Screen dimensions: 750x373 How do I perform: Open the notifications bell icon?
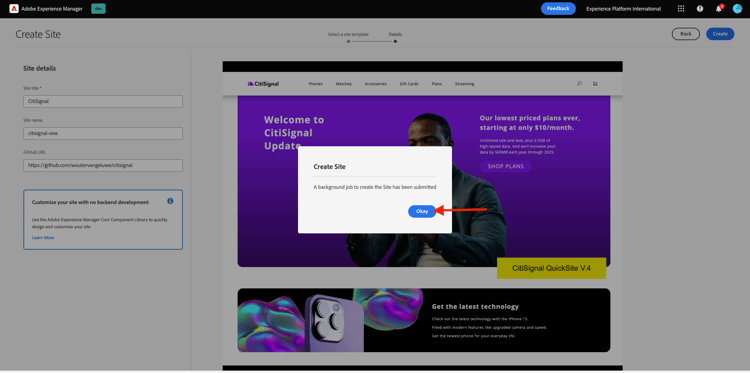[x=718, y=9]
